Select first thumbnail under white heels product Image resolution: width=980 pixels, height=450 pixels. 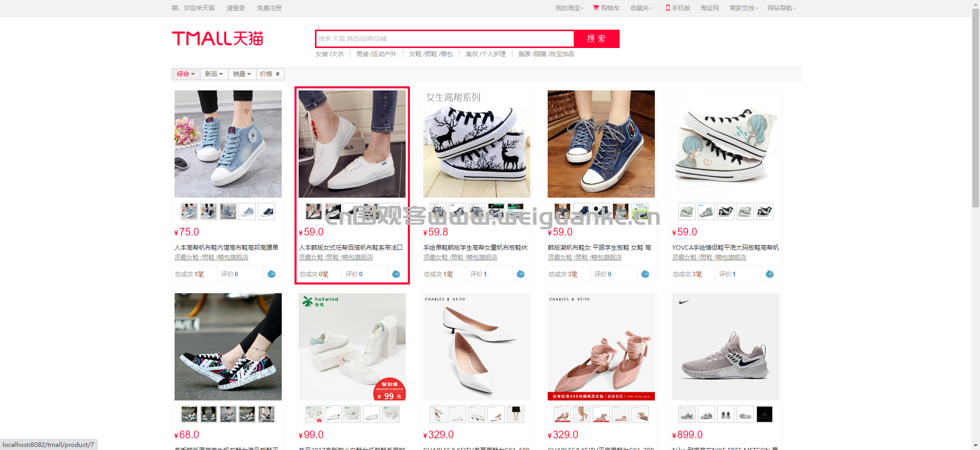coord(438,414)
